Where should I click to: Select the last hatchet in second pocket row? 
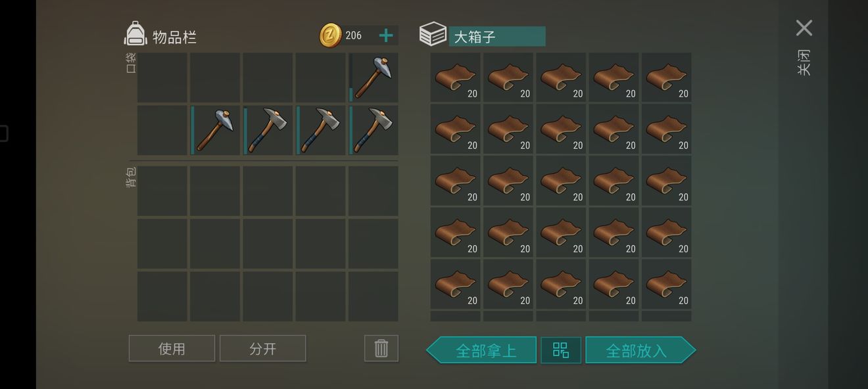pyautogui.click(x=374, y=130)
